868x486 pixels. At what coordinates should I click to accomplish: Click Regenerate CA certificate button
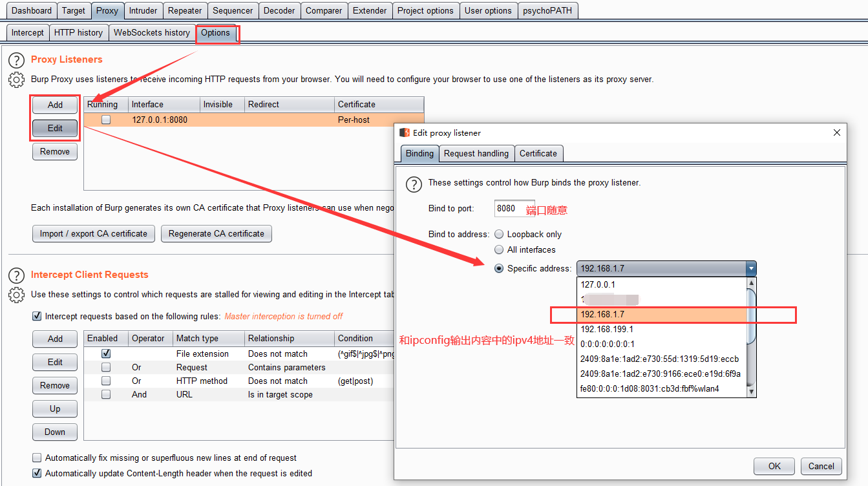pos(217,233)
